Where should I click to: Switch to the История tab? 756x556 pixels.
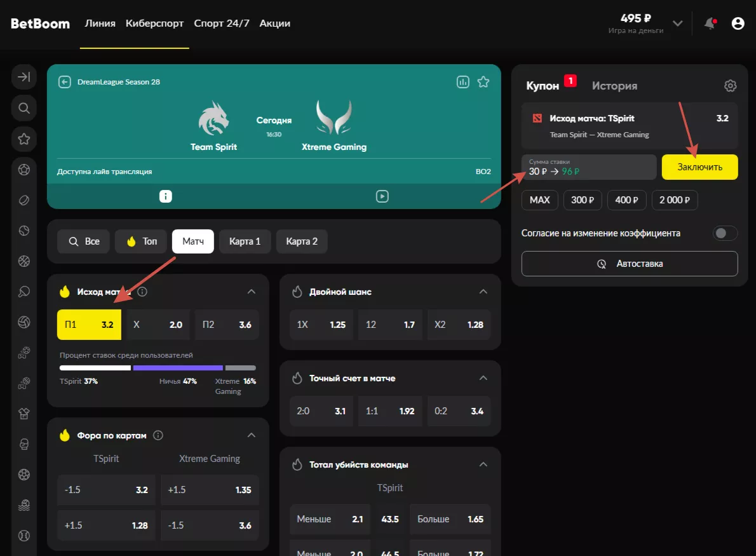point(614,86)
